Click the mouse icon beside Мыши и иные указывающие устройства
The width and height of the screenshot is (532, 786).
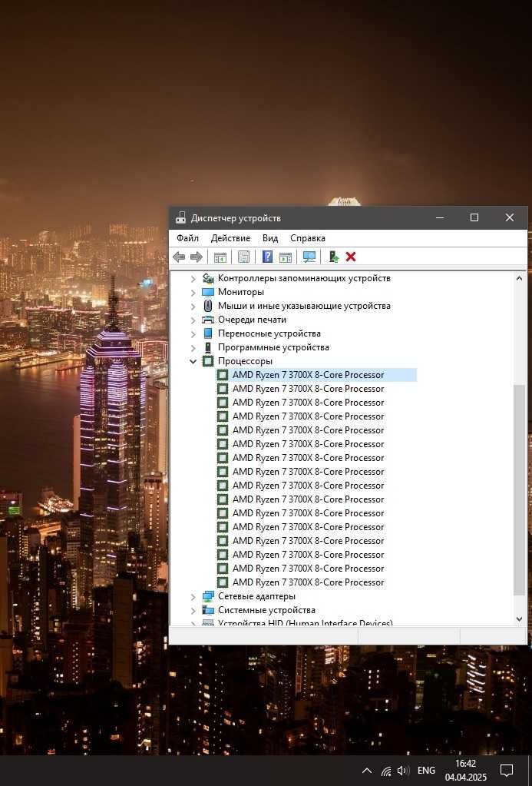(x=208, y=306)
